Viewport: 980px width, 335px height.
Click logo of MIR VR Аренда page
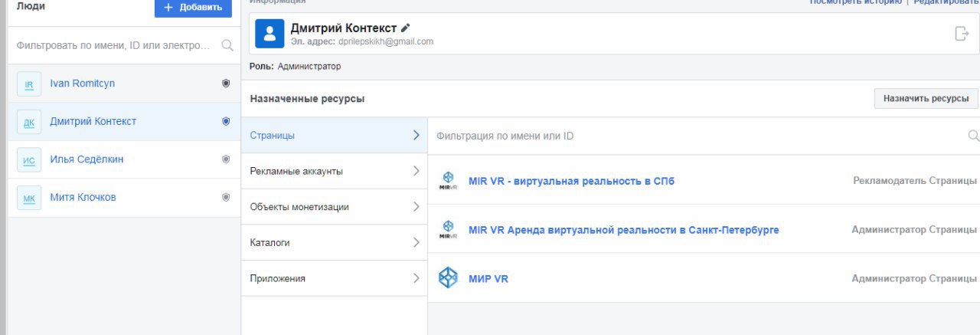click(x=449, y=230)
